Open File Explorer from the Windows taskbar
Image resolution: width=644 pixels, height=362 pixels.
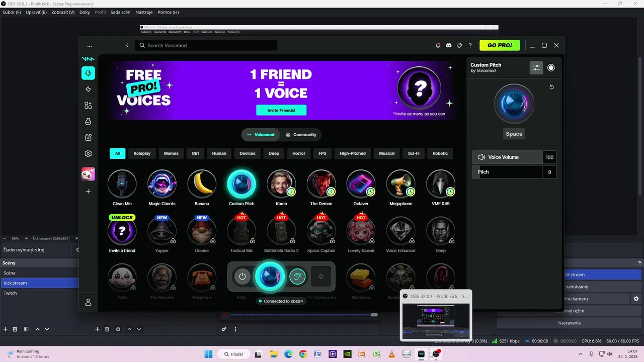[273, 354]
